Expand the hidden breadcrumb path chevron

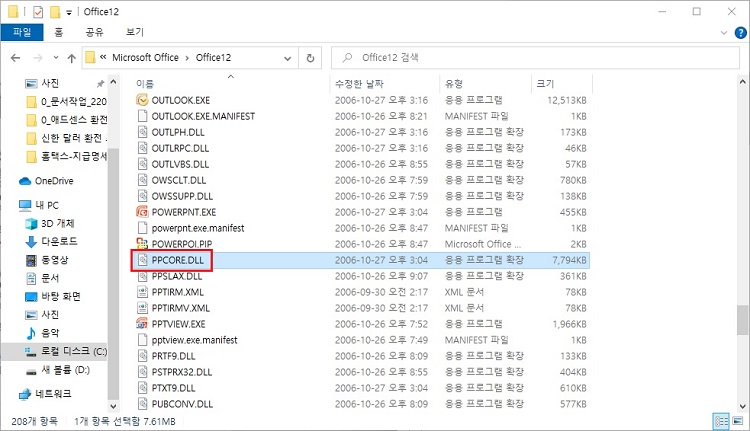click(x=103, y=57)
